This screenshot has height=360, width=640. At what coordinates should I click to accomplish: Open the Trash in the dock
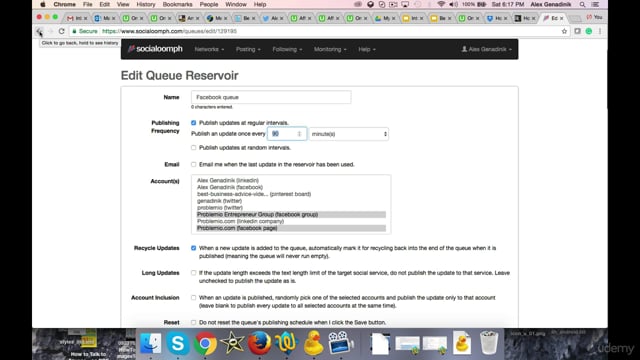(x=489, y=343)
